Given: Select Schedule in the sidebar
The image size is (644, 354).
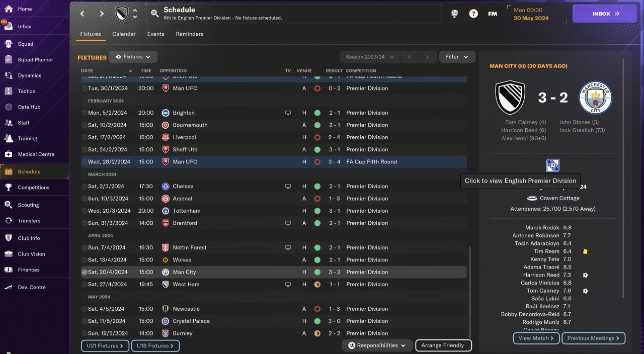Looking at the screenshot, I should (34, 171).
